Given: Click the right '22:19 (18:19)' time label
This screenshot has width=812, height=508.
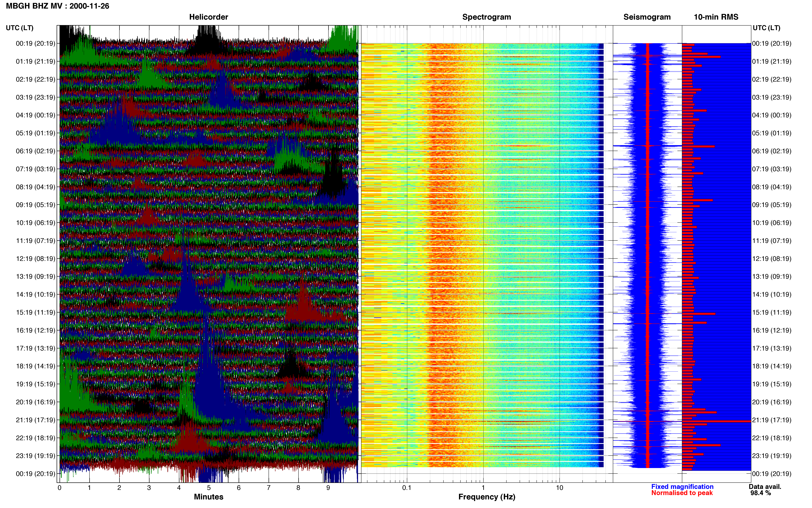Looking at the screenshot, I should (772, 438).
